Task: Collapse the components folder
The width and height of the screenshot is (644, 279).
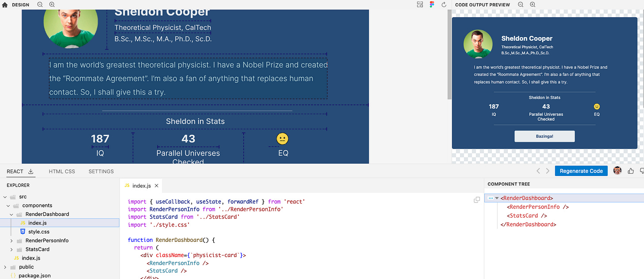Action: [8, 206]
